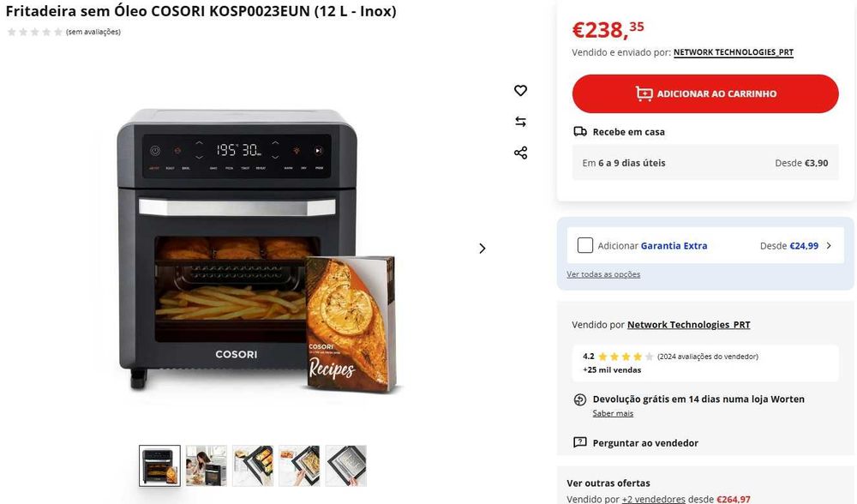Add product to wishlist with heart icon
Screen dimensions: 857x504
click(x=520, y=90)
